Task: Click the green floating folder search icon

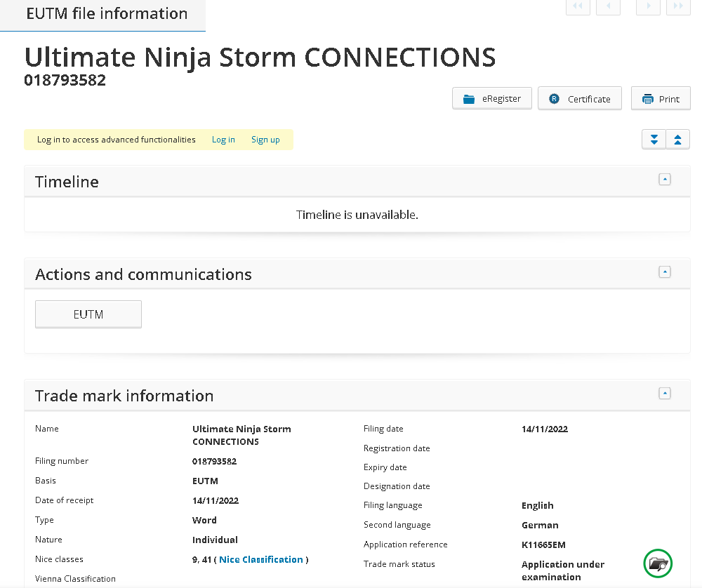Action: 658,563
